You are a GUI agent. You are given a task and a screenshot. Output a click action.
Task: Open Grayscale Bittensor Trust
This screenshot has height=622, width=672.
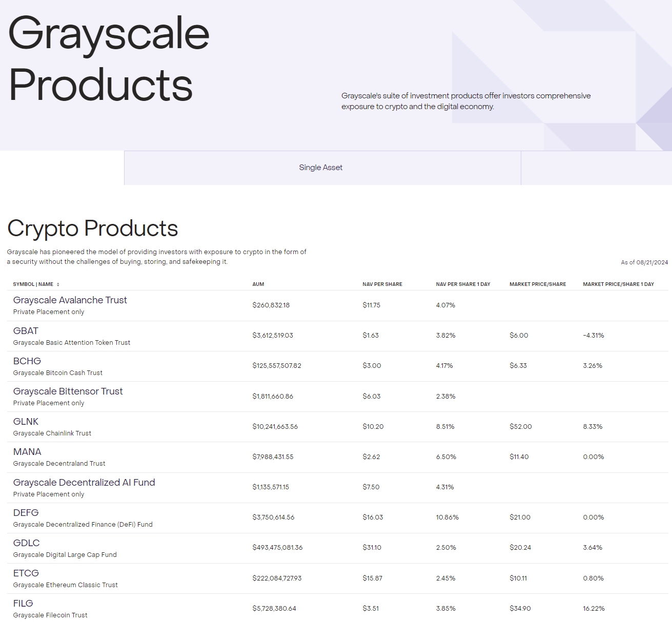coord(68,391)
